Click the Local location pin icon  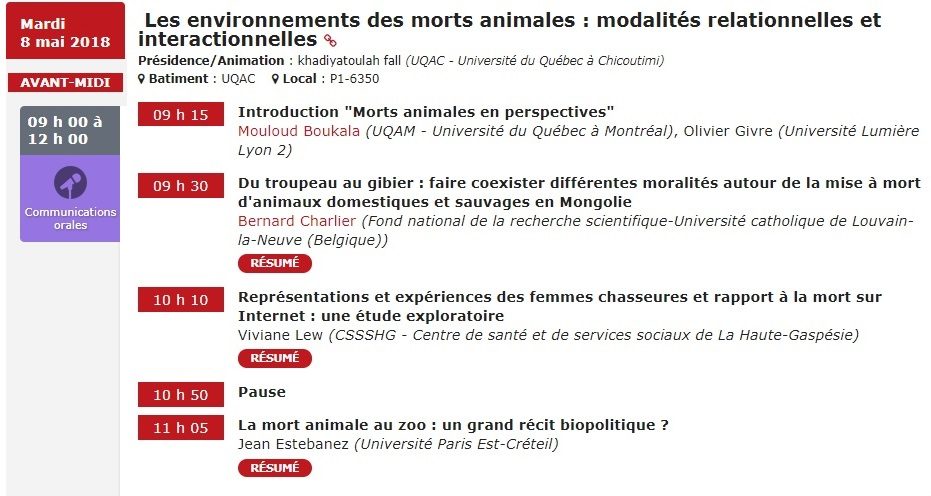click(x=275, y=78)
